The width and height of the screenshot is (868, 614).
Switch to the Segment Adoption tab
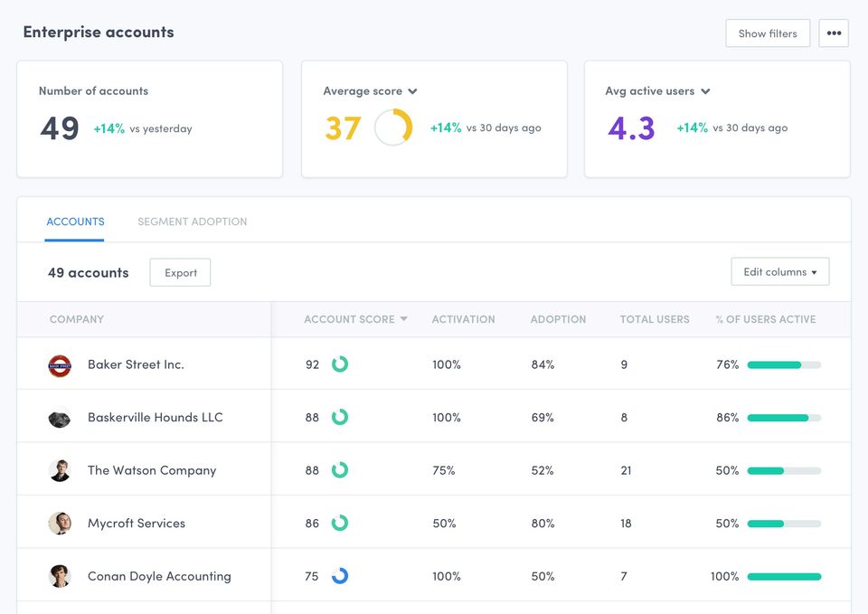tap(192, 222)
